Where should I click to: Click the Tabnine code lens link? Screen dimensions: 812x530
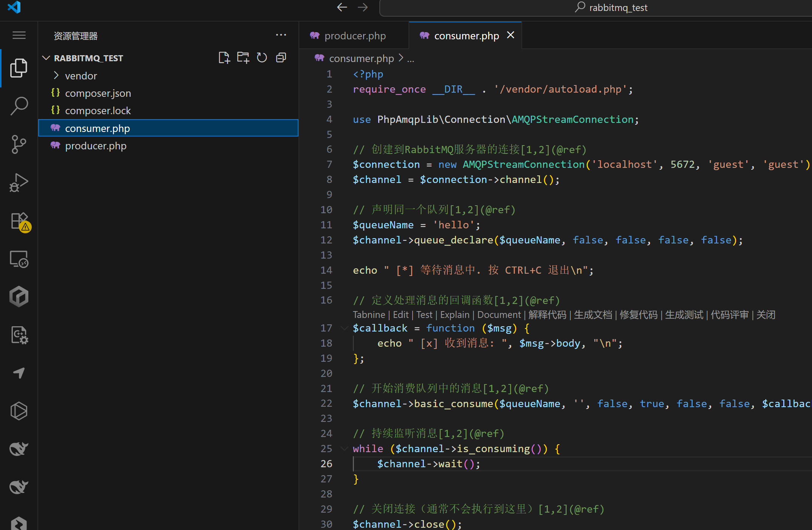pos(369,315)
